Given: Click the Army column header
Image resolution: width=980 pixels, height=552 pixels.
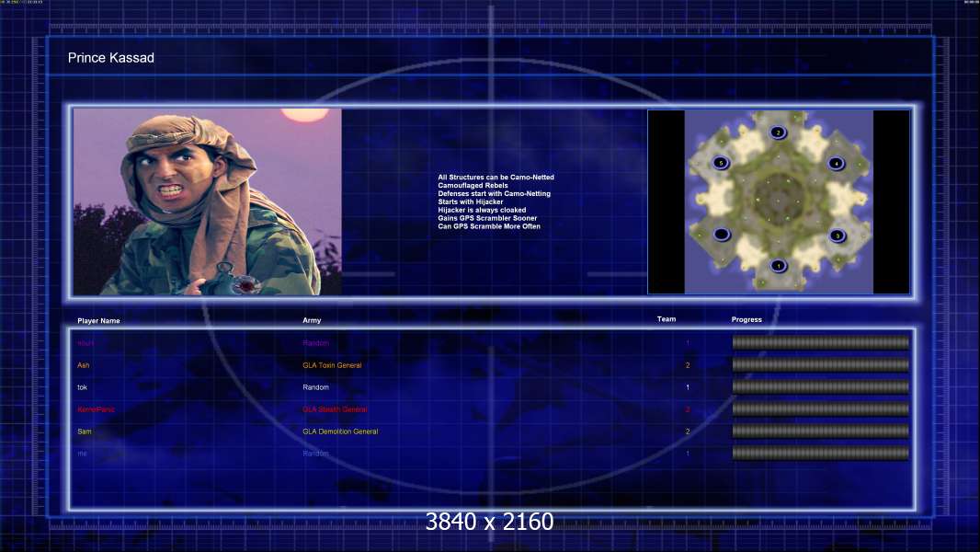Looking at the screenshot, I should tap(312, 320).
